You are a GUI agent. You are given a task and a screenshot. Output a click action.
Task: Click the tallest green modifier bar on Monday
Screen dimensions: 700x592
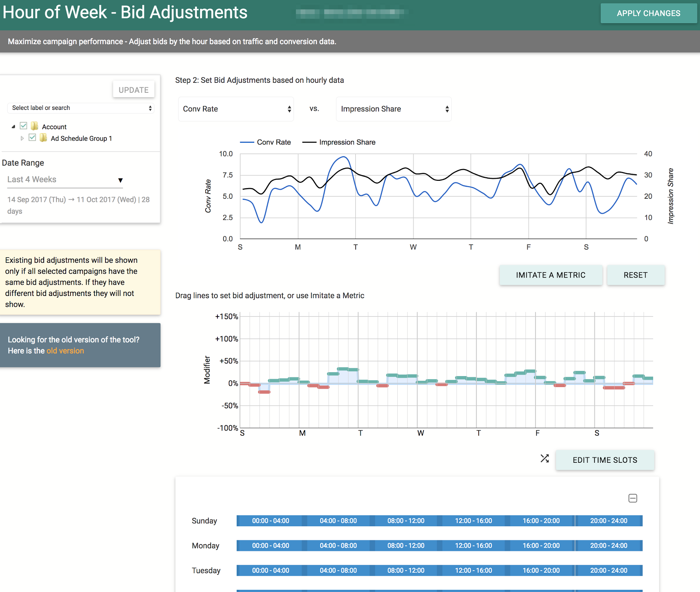pos(343,369)
